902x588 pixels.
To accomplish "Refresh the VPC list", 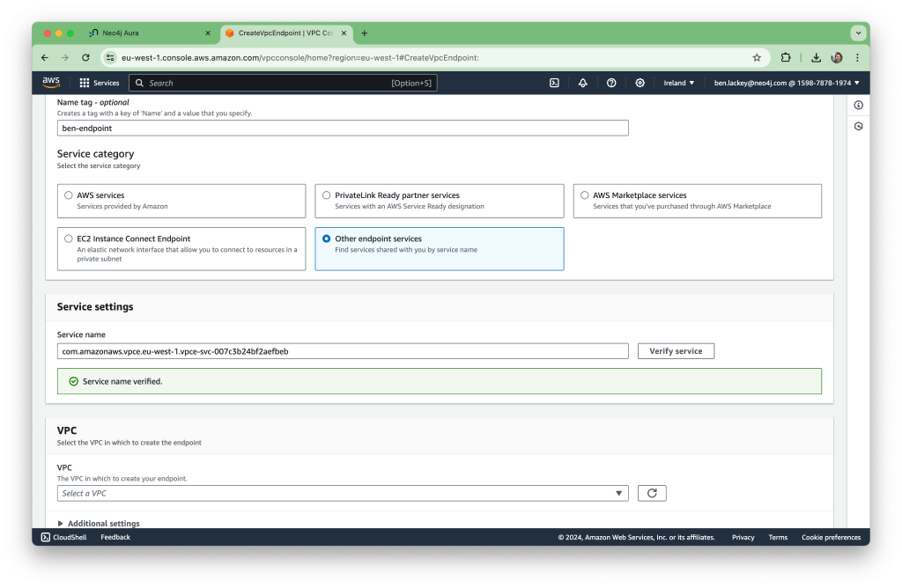I will coord(652,494).
